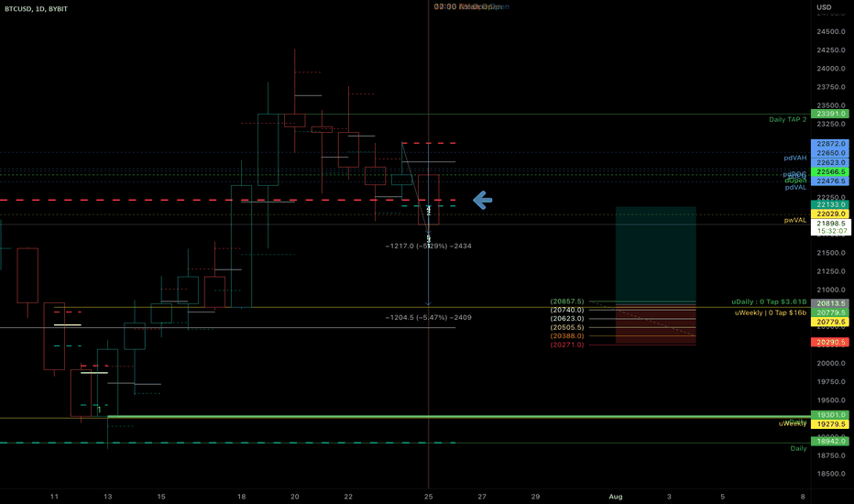Click date 5 on the time axis
The image size is (854, 504).
coord(723,497)
